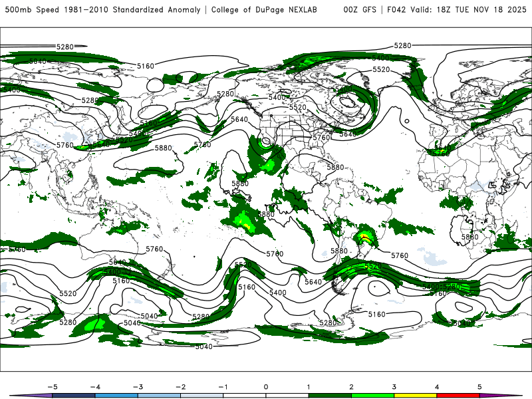532x399 pixels.
Task: Select the pale blue -2 to -1 colorbar segment
Action: point(202,396)
